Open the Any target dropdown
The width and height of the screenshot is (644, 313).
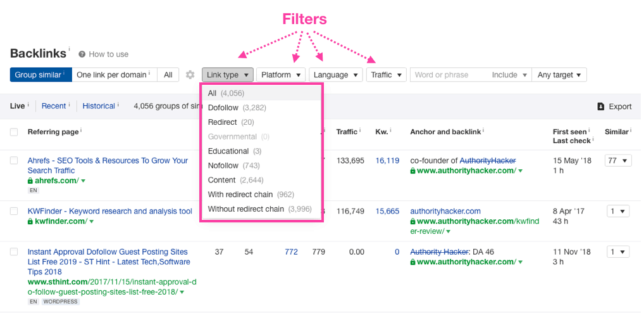tap(559, 75)
